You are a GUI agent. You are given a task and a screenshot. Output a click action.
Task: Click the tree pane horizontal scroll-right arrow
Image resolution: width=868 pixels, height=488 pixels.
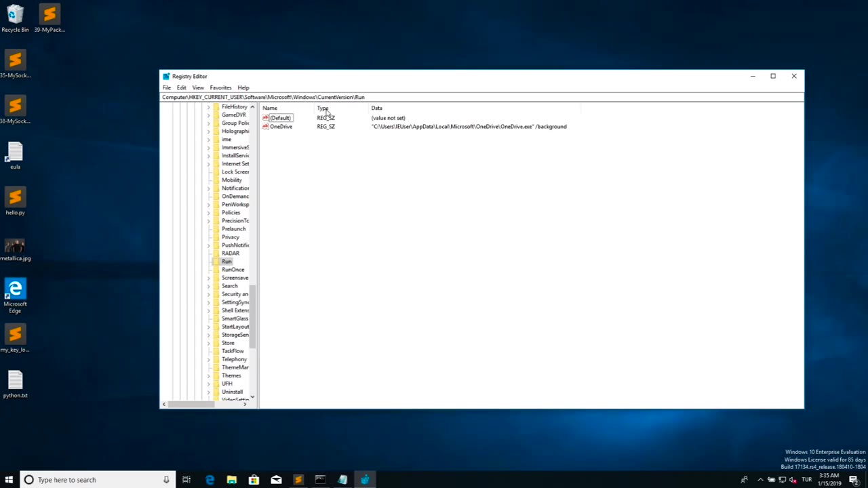(245, 404)
